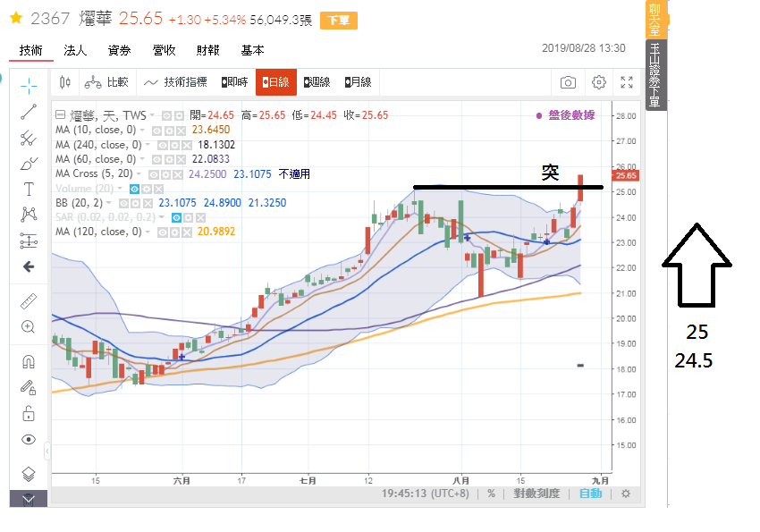The image size is (760, 532).
Task: Click the favorite star next to 2367
Action: click(x=16, y=18)
